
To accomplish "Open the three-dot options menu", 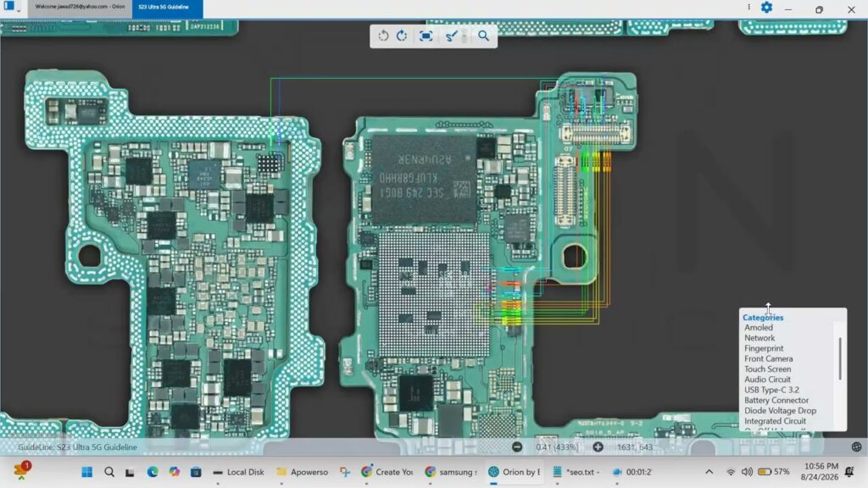I will (748, 8).
